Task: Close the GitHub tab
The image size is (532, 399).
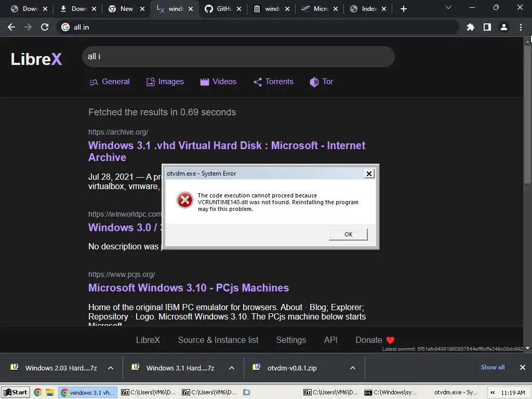Action: (239, 9)
